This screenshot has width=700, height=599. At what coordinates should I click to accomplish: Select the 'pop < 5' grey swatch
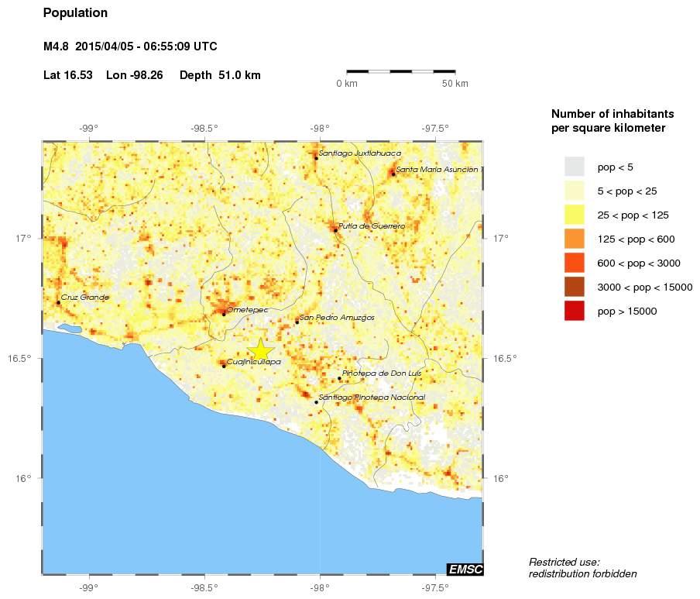coord(574,167)
